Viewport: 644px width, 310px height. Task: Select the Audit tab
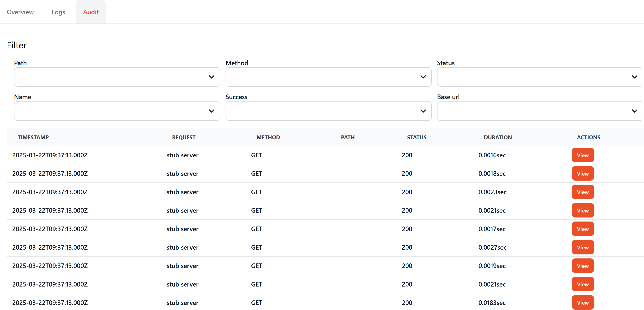point(91,12)
